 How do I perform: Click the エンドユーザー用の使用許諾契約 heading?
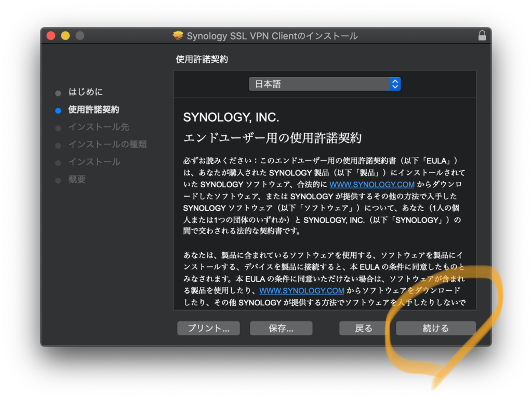click(272, 138)
